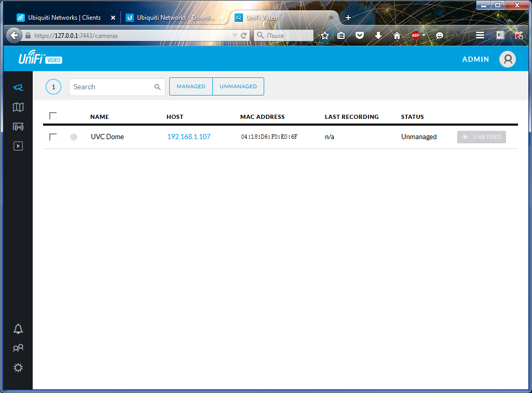Show Managed cameras filter

[x=191, y=87]
